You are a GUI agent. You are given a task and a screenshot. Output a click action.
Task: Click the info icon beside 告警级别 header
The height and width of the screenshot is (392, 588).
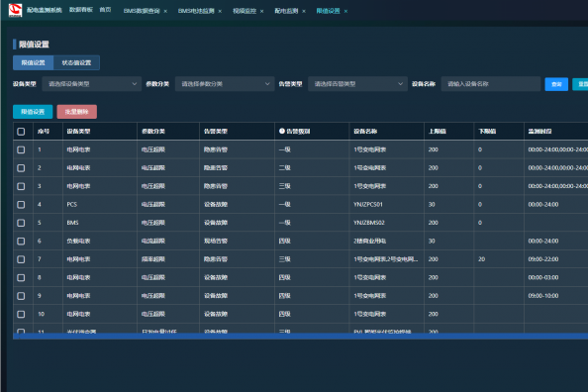point(282,131)
